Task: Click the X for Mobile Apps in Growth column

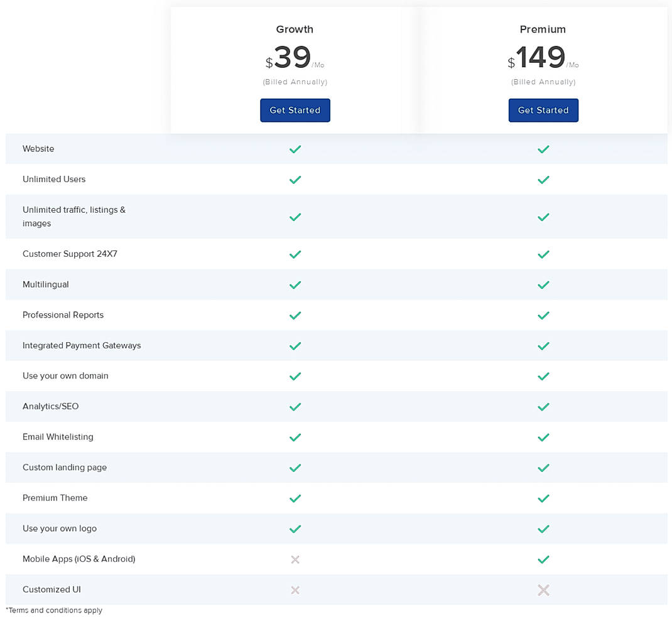Action: (x=295, y=559)
